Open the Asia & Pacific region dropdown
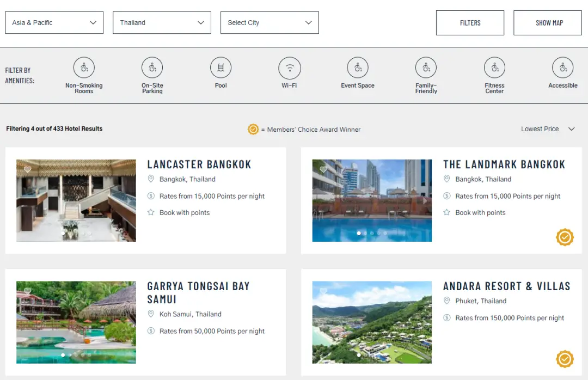Screen dimensions: 588x380 pos(54,23)
